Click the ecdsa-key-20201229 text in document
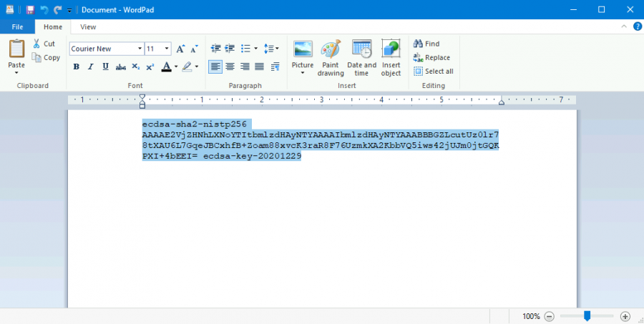This screenshot has width=644, height=324. (252, 156)
